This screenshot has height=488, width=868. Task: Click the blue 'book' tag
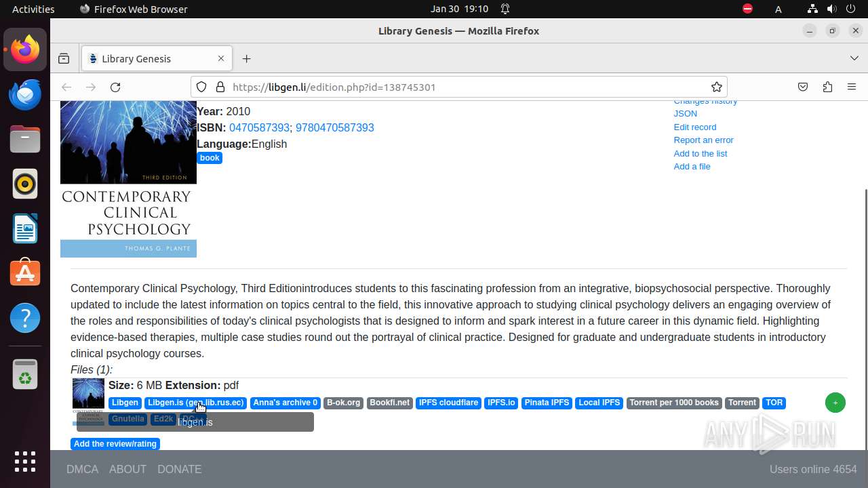click(x=210, y=158)
